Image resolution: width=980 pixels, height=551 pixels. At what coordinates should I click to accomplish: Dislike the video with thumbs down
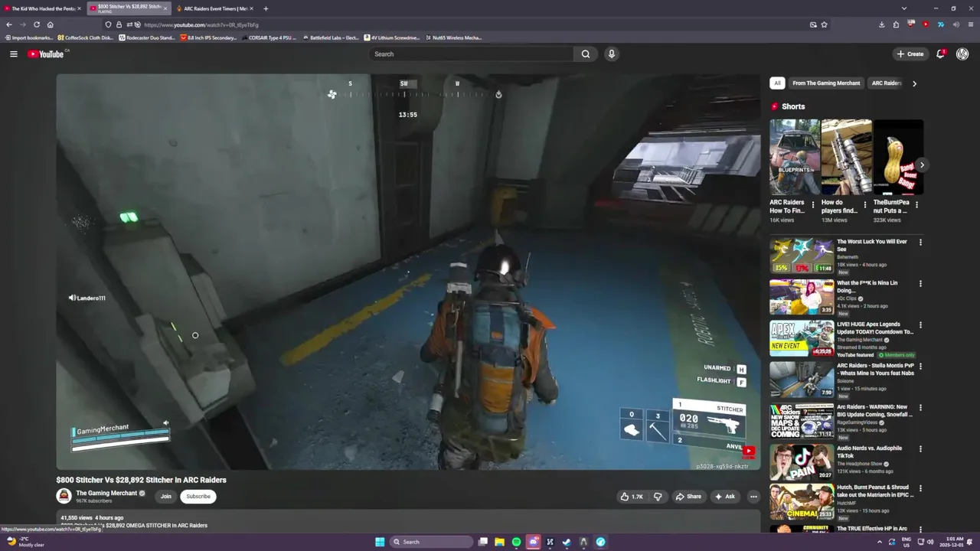coord(658,497)
